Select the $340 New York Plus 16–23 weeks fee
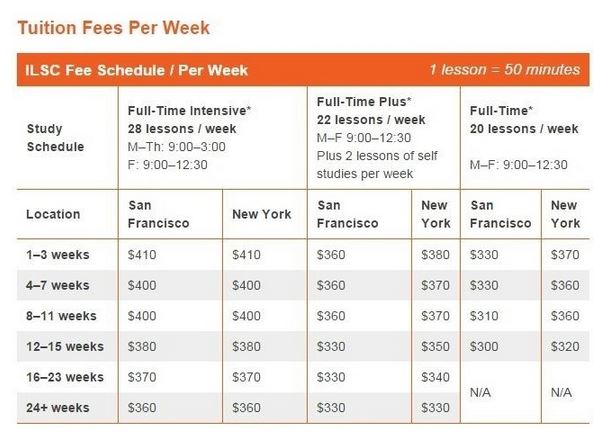This screenshot has height=440, width=611. 435,377
